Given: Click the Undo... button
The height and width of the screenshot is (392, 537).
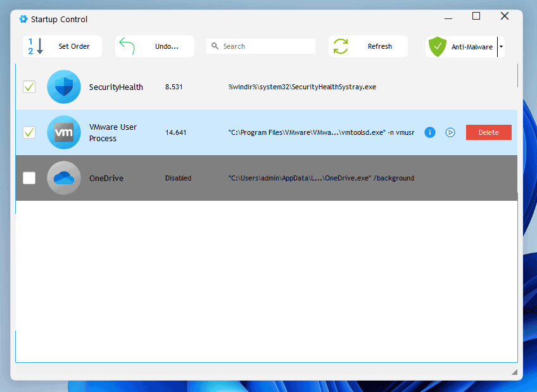Looking at the screenshot, I should click(156, 46).
